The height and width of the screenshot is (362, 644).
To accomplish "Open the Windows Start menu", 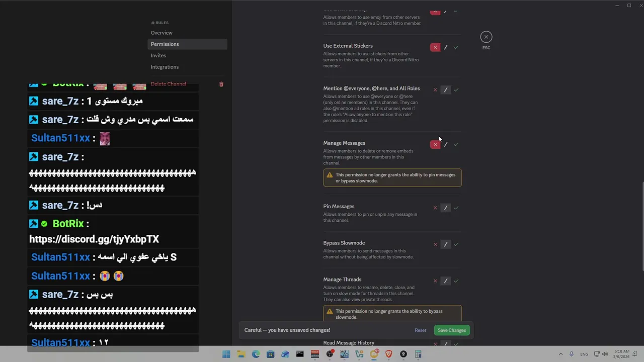I will [x=226, y=354].
